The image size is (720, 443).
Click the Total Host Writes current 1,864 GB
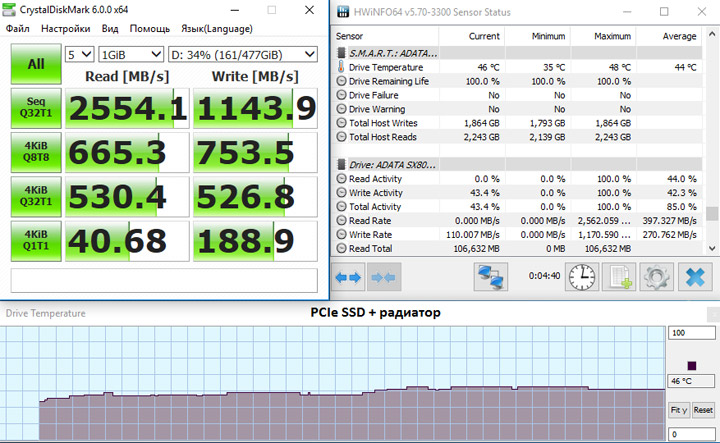[x=481, y=123]
